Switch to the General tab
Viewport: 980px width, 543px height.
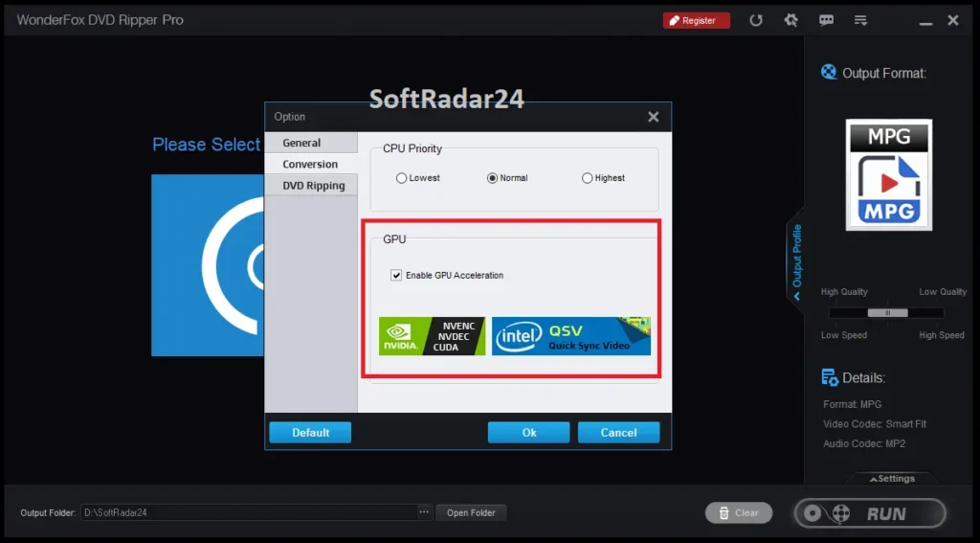pos(311,143)
